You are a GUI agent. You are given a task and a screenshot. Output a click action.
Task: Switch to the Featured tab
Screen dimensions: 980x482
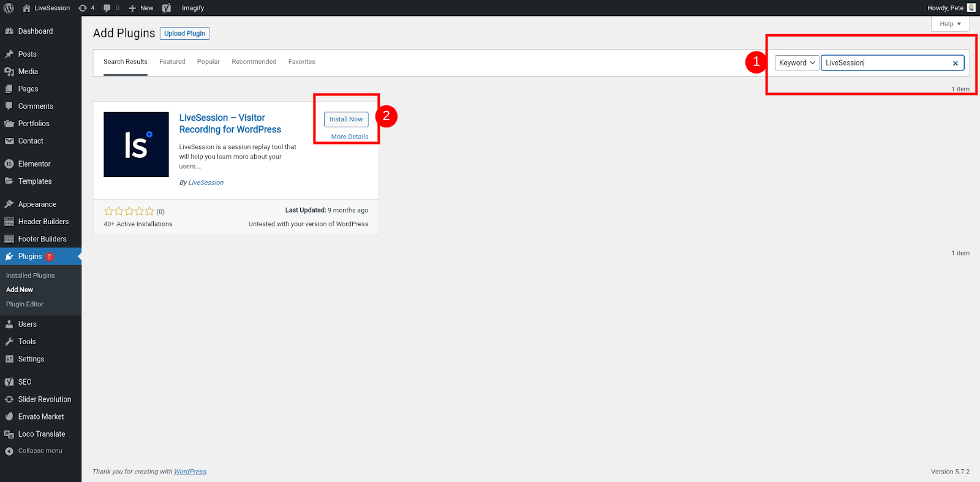172,62
